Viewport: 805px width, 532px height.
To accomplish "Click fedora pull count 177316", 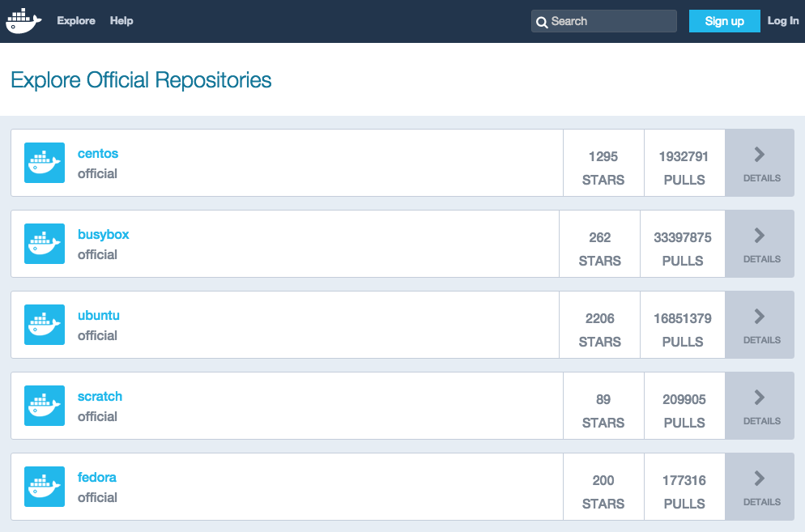I will pyautogui.click(x=684, y=481).
